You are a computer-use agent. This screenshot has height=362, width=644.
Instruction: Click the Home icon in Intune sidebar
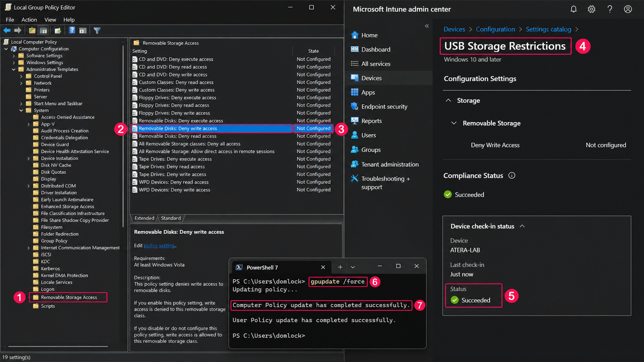[x=355, y=35]
